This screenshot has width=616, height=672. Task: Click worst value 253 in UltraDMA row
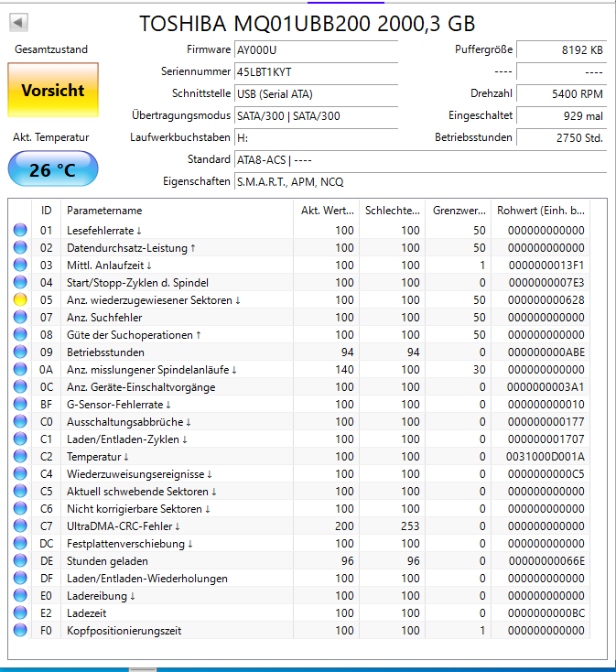[410, 526]
